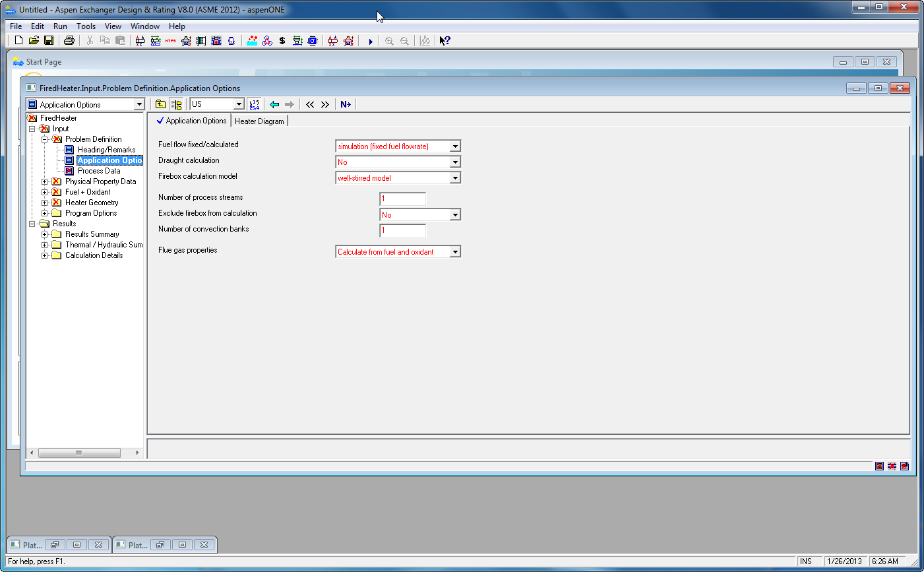Open the Run menu
924x572 pixels.
[x=60, y=26]
